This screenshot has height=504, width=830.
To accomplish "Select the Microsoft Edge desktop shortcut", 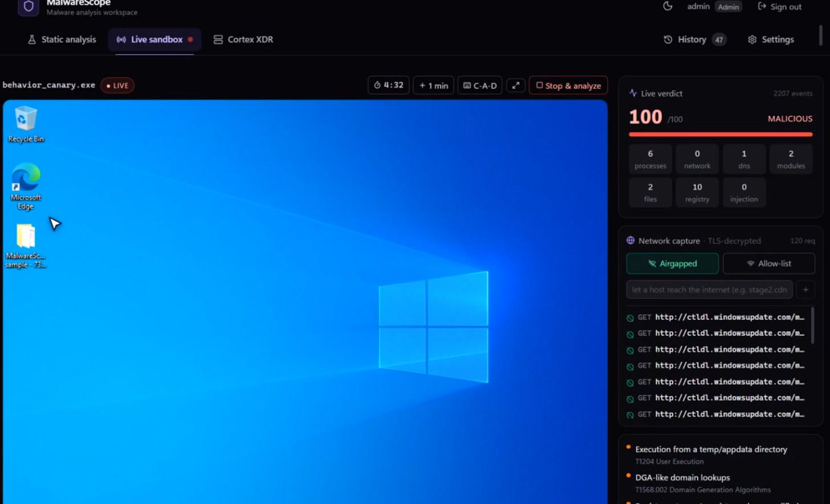I will (x=26, y=186).
